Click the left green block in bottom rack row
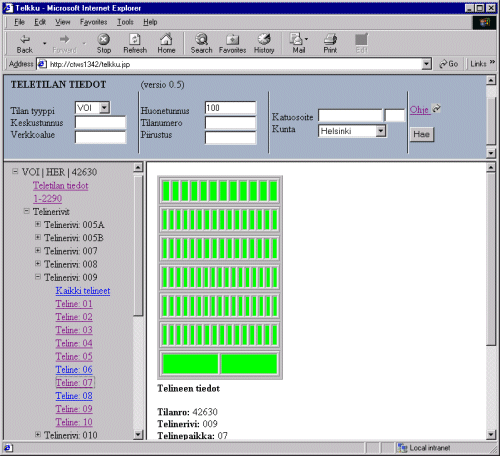The image size is (500, 456). [x=190, y=364]
